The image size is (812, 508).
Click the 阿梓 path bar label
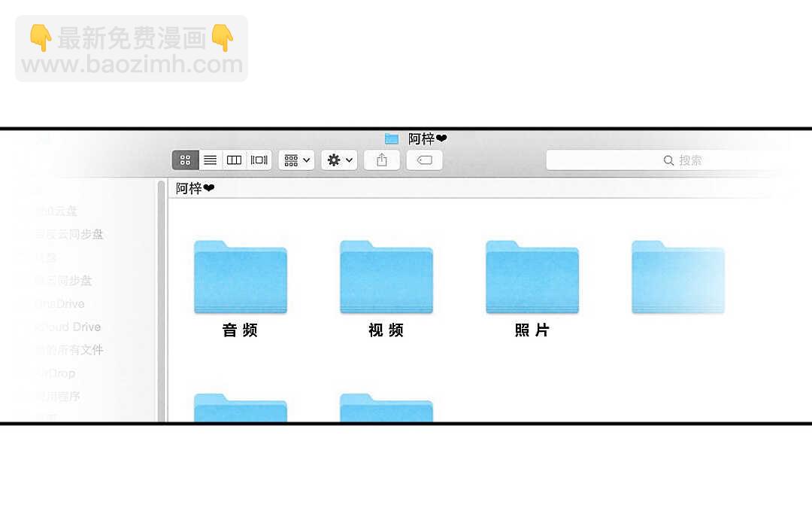(195, 188)
